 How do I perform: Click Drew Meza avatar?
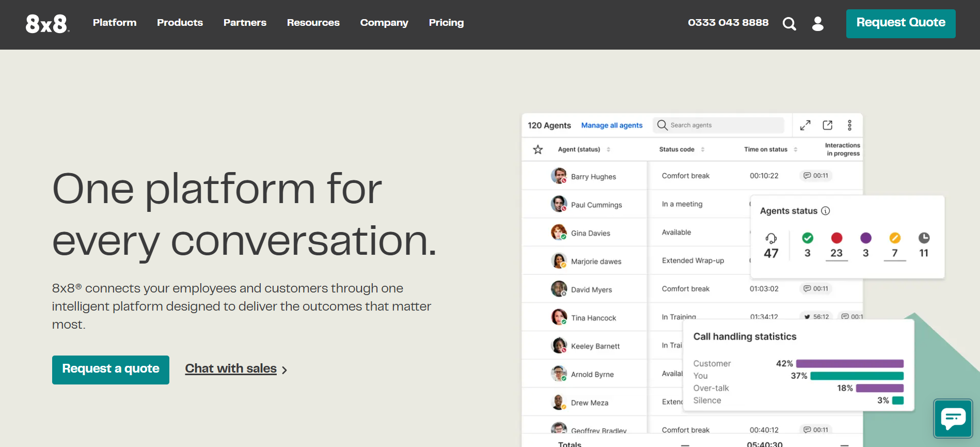click(559, 402)
